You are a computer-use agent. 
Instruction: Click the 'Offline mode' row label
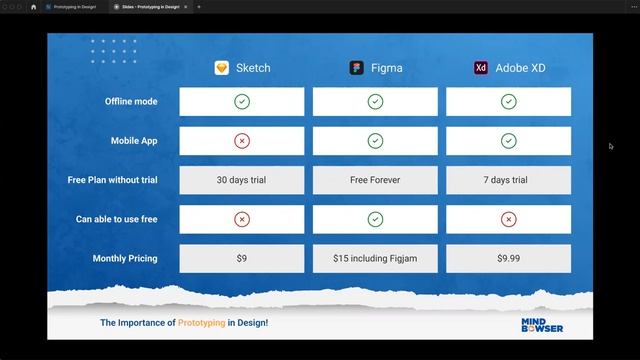click(x=131, y=102)
